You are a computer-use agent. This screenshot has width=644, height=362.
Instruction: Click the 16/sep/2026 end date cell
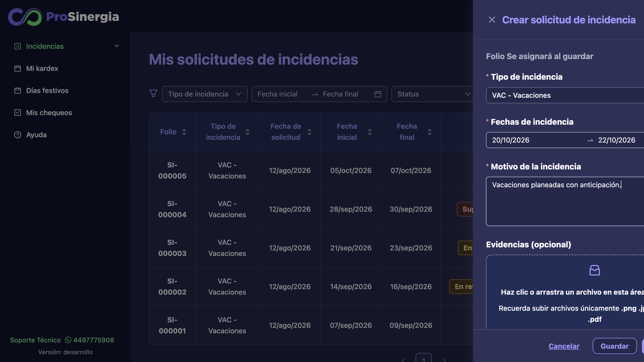[x=411, y=287]
